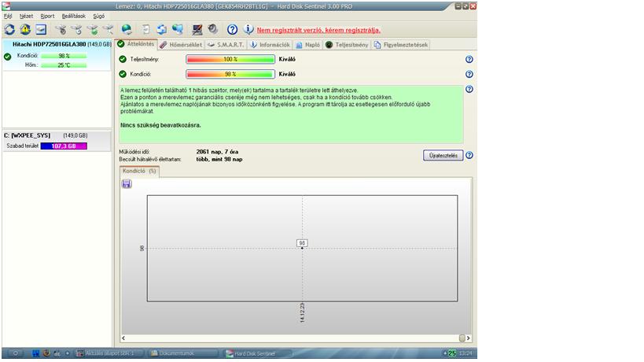This screenshot has width=644, height=362.
Task: Switch to the S.M.A.R.T. tab
Action: click(x=226, y=45)
